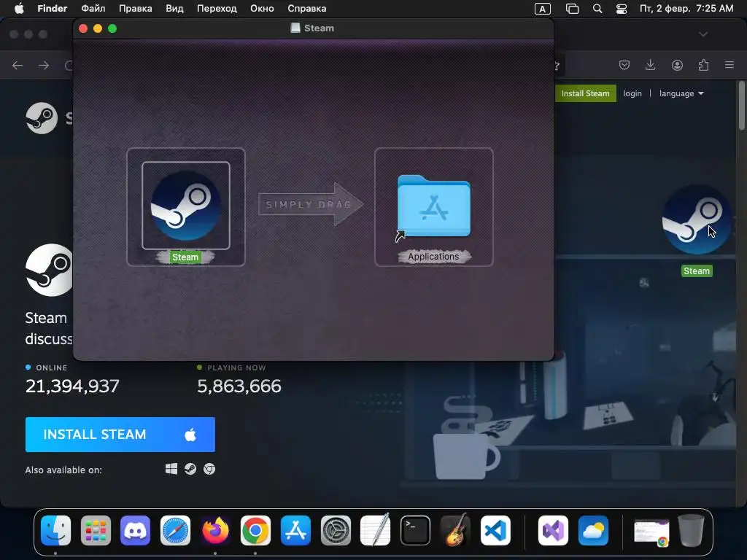The height and width of the screenshot is (560, 747).
Task: Expand the language dropdown
Action: (681, 93)
